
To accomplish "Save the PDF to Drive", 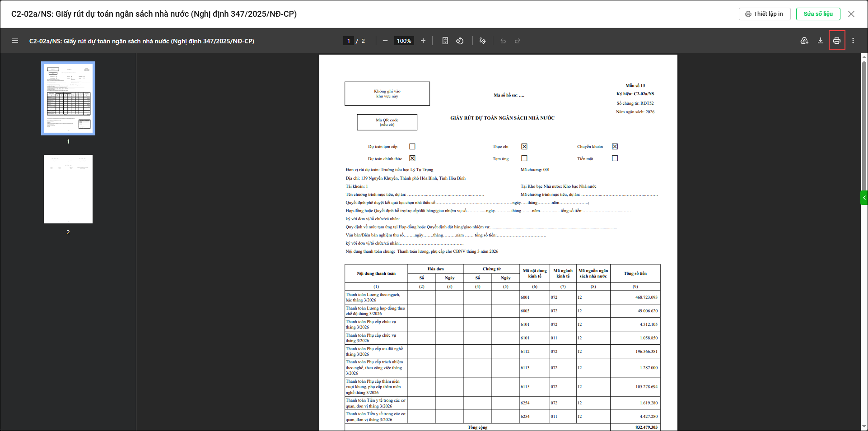I will [804, 41].
